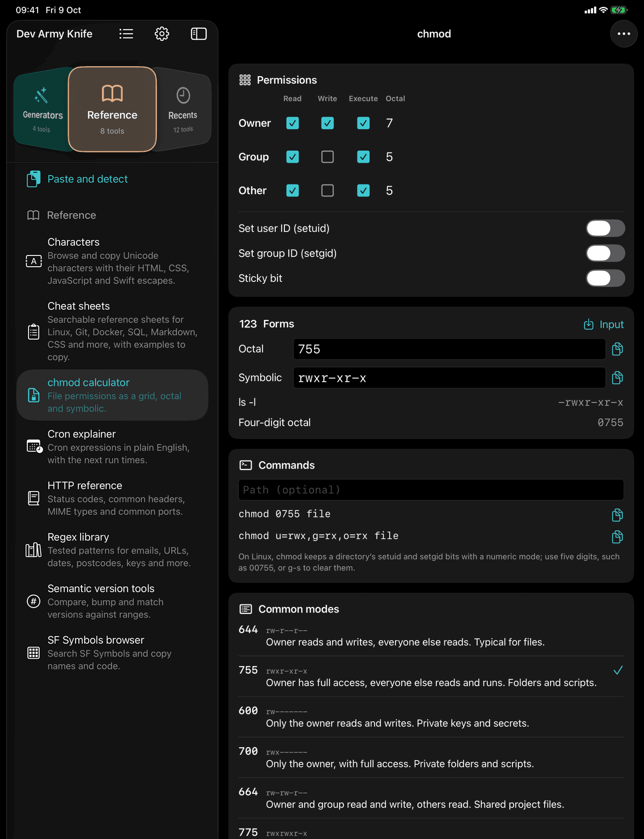Image resolution: width=644 pixels, height=839 pixels.
Task: Click the ls -l value -rwxr-xr-x
Action: [x=590, y=403]
